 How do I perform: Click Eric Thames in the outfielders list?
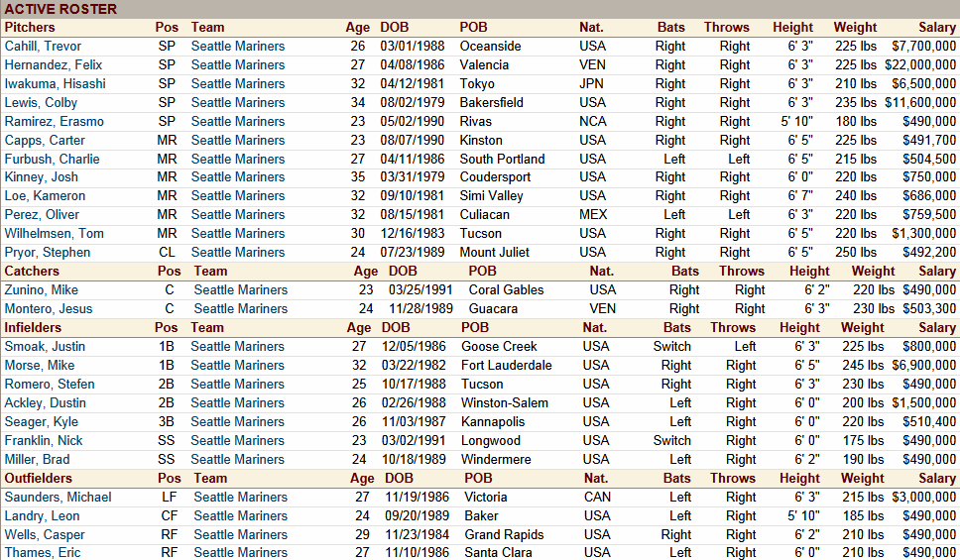coord(43,553)
